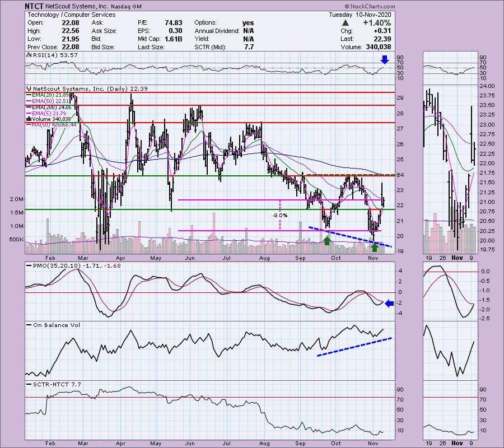Select the zoomed On Balance Volume thumbnail
Viewport: 504px width, 448px height.
click(x=450, y=352)
